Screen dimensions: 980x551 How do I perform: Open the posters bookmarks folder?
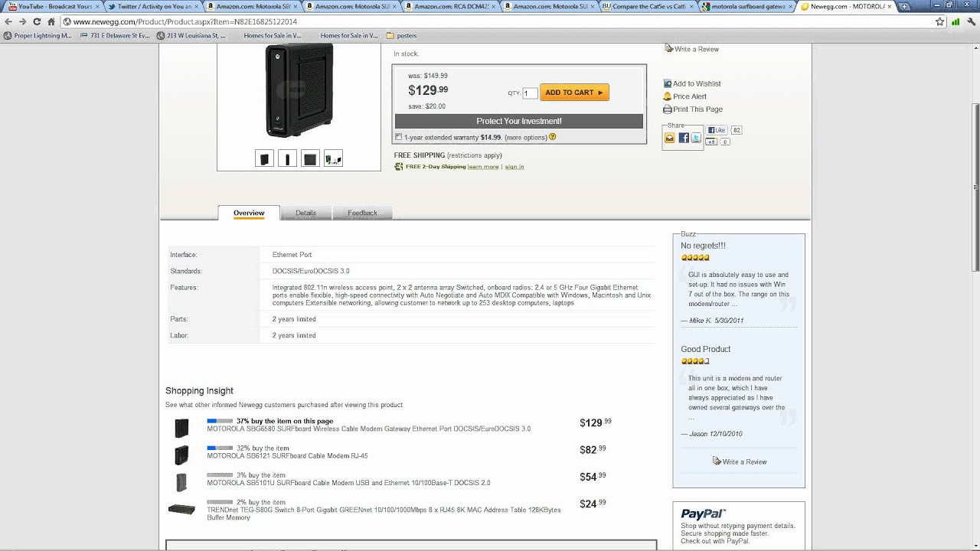[402, 35]
